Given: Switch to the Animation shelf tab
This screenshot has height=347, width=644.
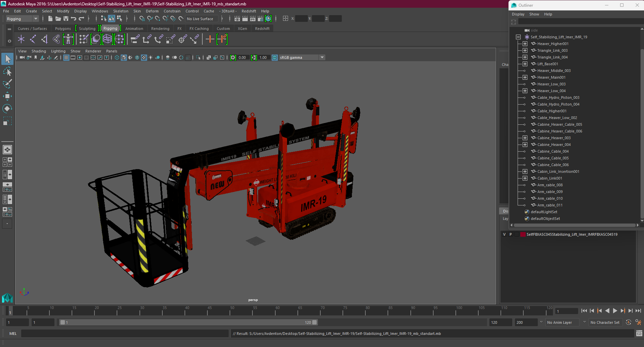Looking at the screenshot, I should pos(134,29).
